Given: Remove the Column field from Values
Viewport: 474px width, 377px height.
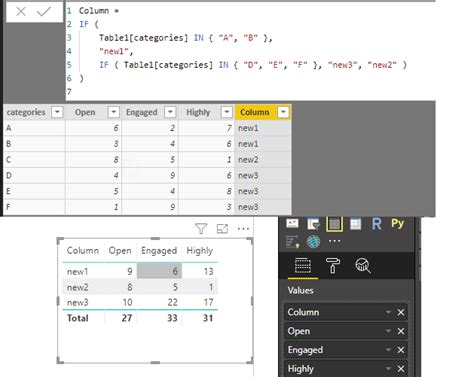Looking at the screenshot, I should (x=401, y=312).
